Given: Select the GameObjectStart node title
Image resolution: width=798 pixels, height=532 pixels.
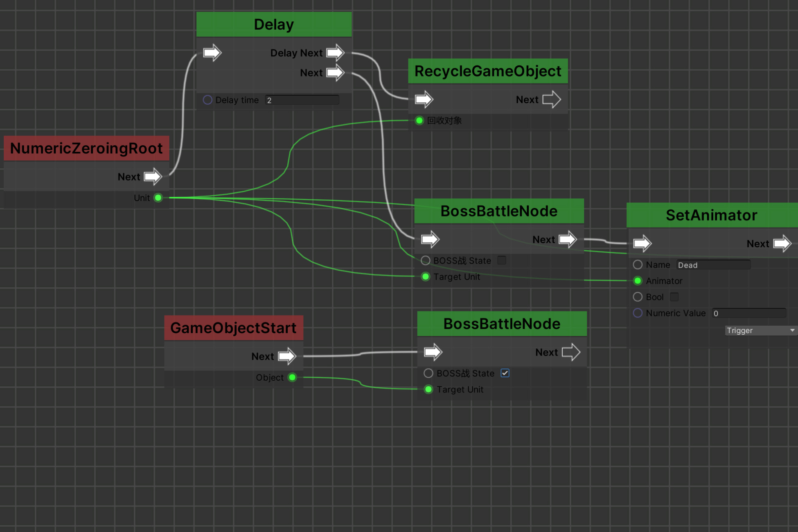Looking at the screenshot, I should [x=233, y=328].
